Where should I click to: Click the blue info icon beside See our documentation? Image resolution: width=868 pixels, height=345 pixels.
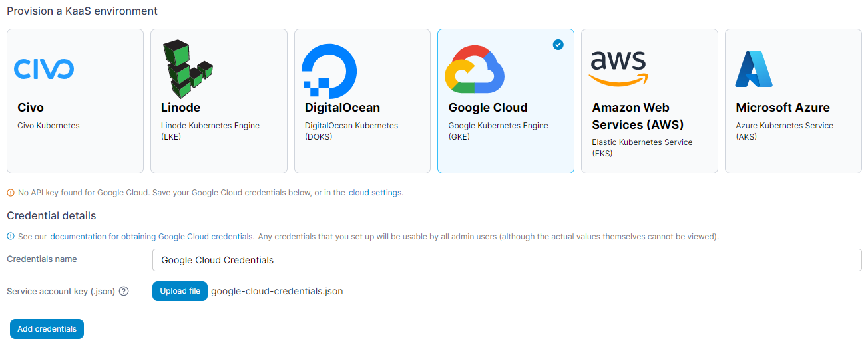11,237
